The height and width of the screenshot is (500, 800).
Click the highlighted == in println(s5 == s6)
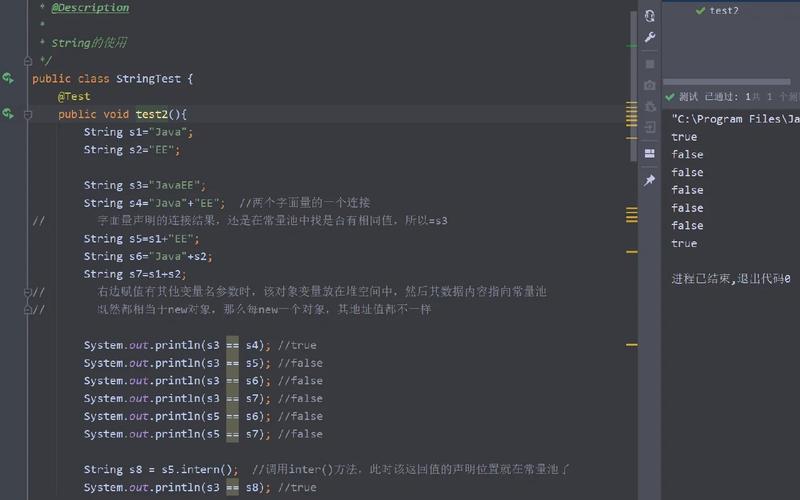(x=232, y=416)
